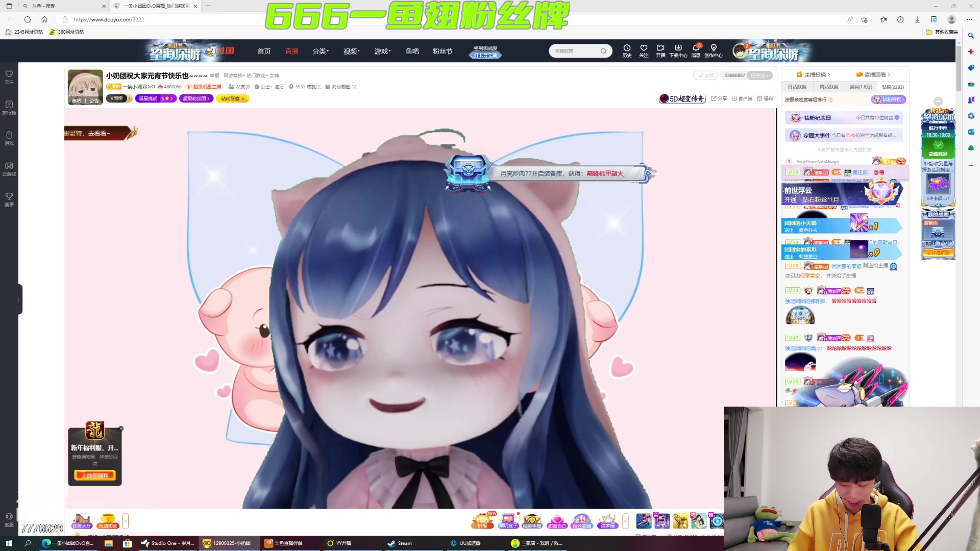980x551 pixels.
Task: Switch to the 钻粉(2283) tab
Action: (892, 87)
